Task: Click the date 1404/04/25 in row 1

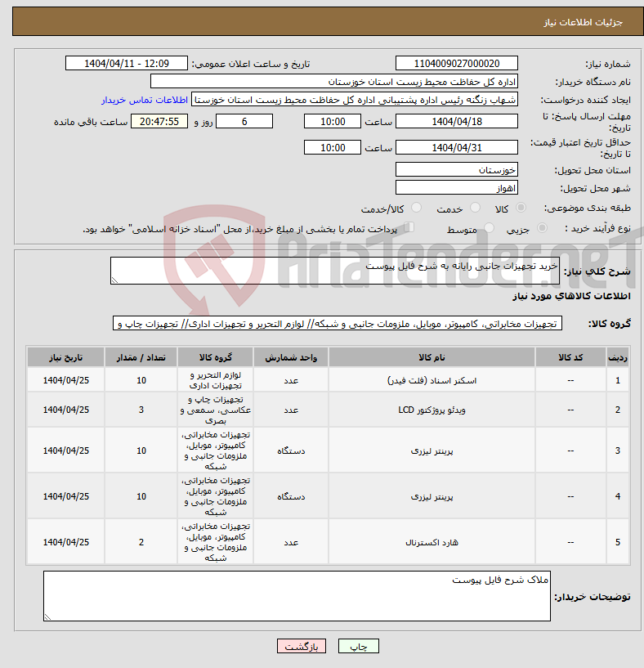Action: point(65,380)
